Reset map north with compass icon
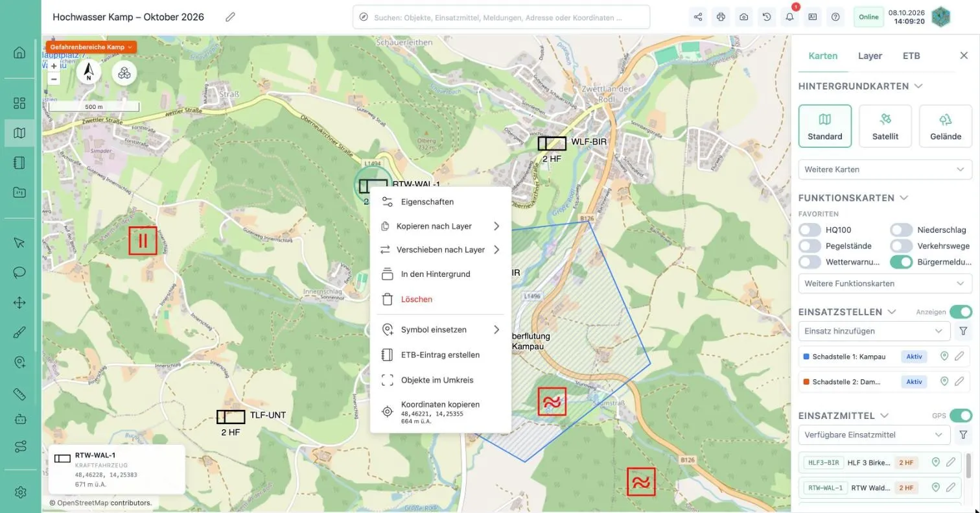Screen dimensions: 980x513 point(89,72)
